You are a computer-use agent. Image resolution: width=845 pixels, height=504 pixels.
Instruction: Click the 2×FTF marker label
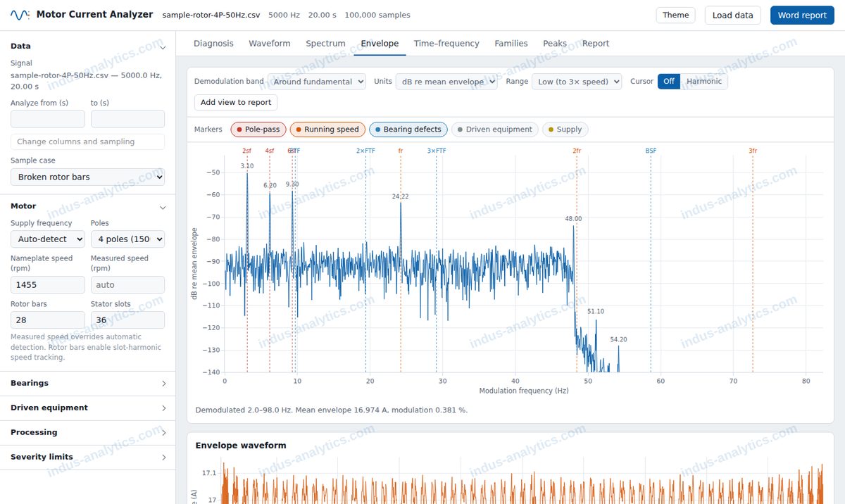tap(365, 151)
